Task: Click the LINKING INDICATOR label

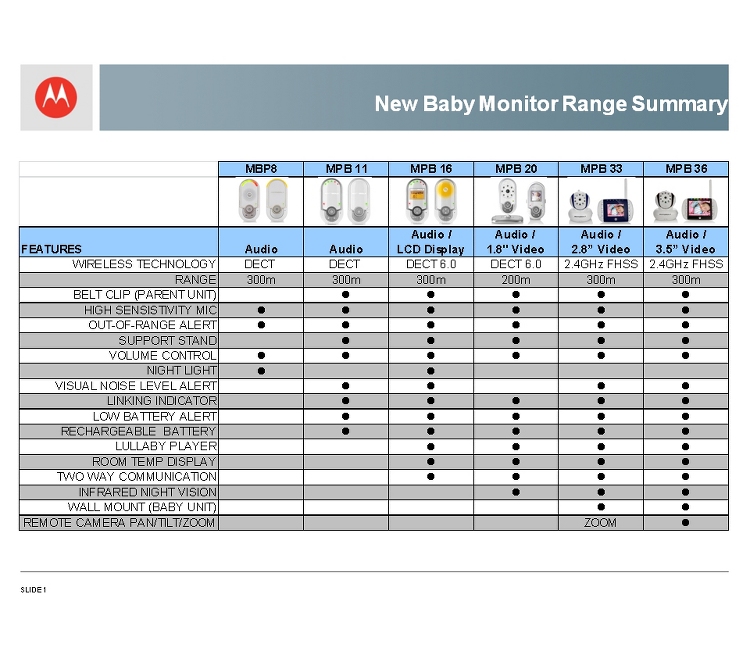Action: [162, 401]
